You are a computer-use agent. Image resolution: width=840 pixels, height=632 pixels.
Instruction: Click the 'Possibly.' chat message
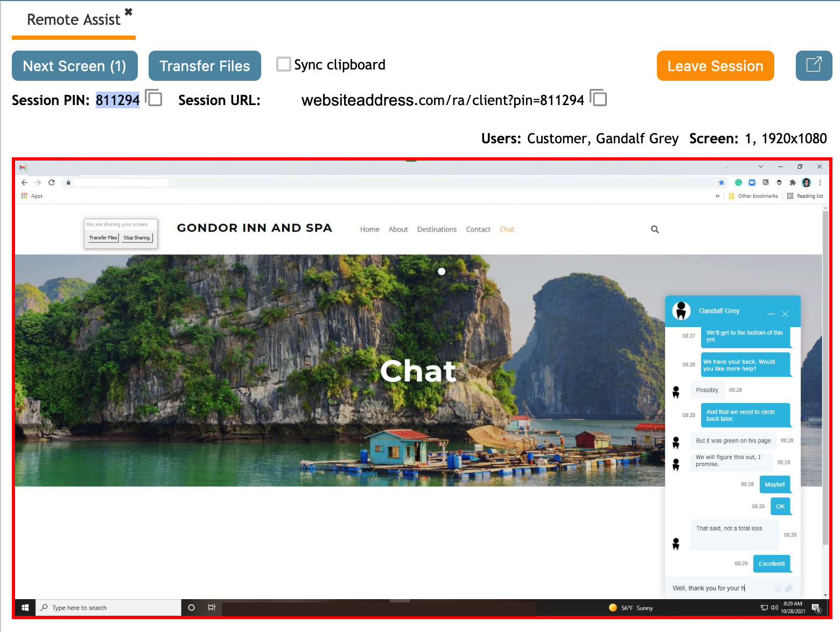(707, 390)
